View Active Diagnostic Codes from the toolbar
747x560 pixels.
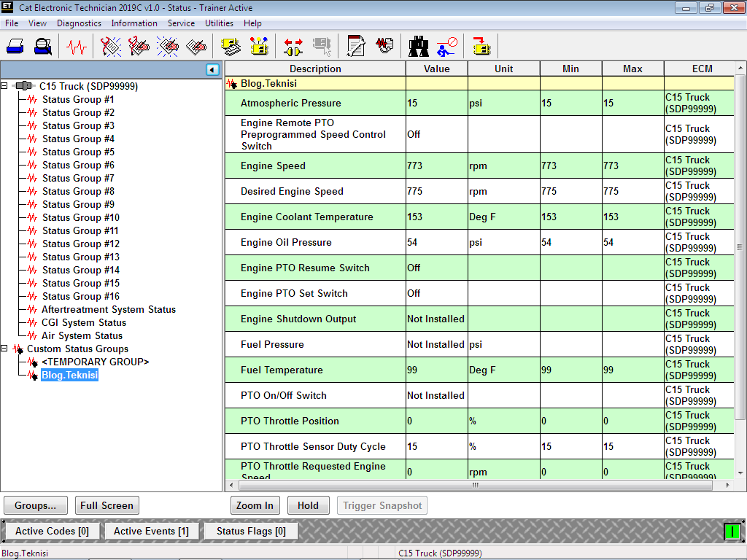(110, 45)
